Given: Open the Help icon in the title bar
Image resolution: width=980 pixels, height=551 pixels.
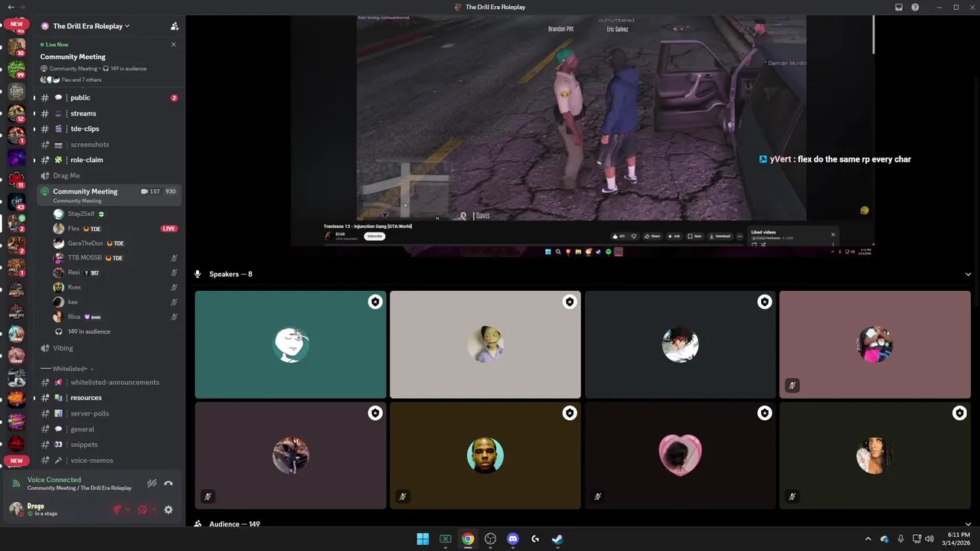Looking at the screenshot, I should (916, 7).
